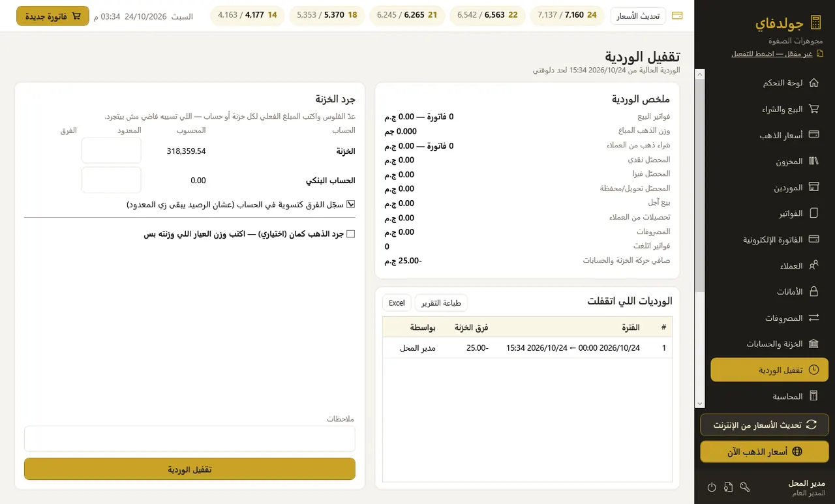The width and height of the screenshot is (835, 504).
Task: Click the 21 karat price chip 6,265
Action: [x=407, y=15]
